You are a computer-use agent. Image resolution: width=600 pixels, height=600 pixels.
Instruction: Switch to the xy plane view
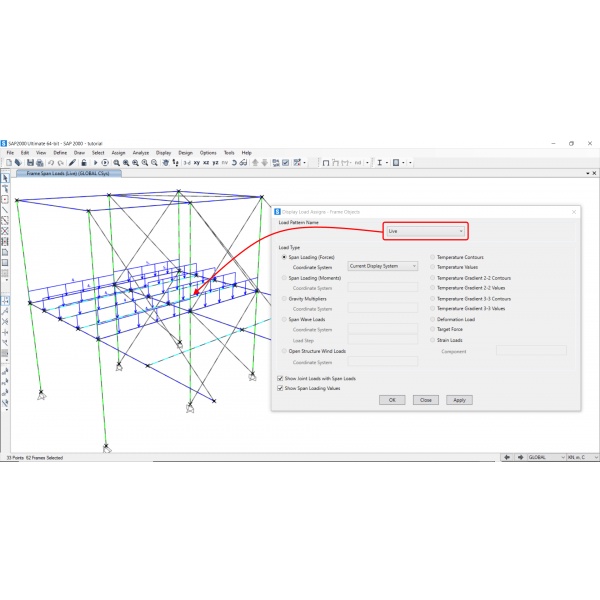(x=194, y=162)
